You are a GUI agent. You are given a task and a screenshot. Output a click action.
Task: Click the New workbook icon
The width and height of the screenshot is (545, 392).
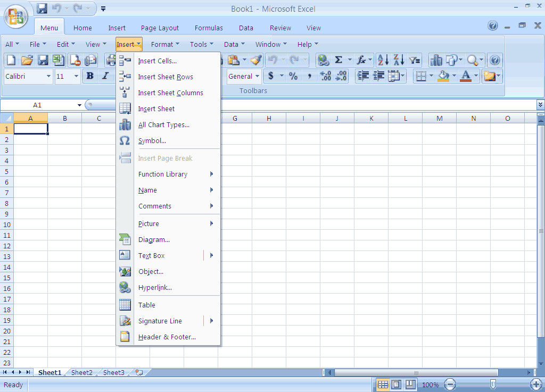click(11, 60)
